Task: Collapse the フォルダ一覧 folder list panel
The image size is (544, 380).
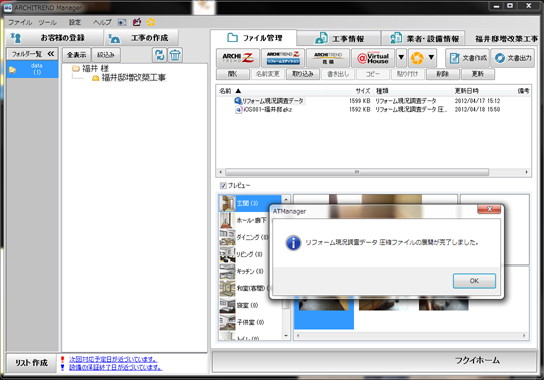Action: click(x=51, y=54)
